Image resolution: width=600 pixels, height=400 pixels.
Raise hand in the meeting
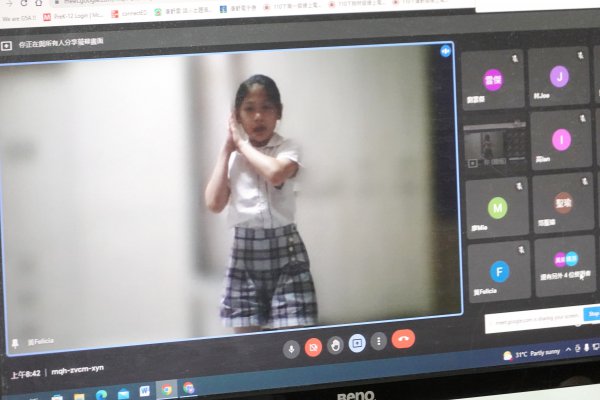pos(335,345)
